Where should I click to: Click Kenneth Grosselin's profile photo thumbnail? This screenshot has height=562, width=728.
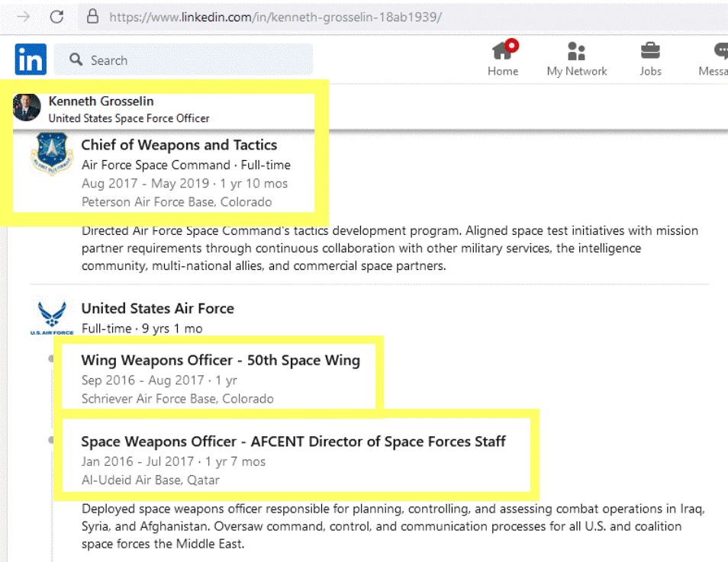(x=27, y=108)
